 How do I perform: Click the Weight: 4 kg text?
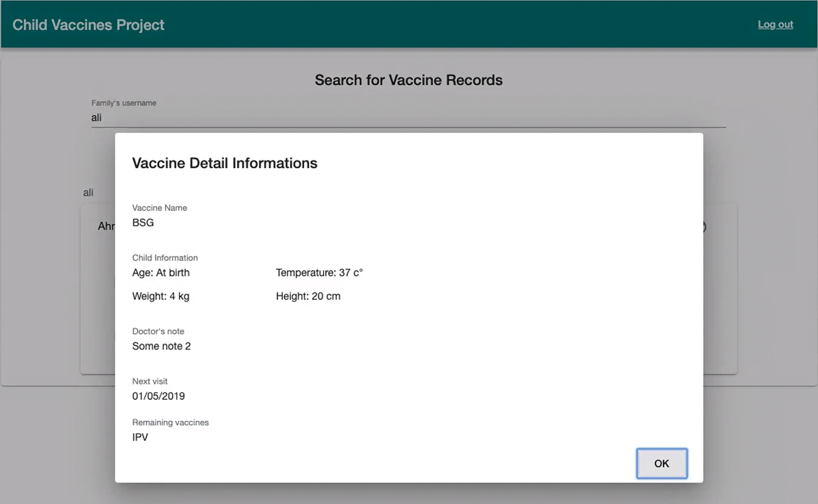161,296
